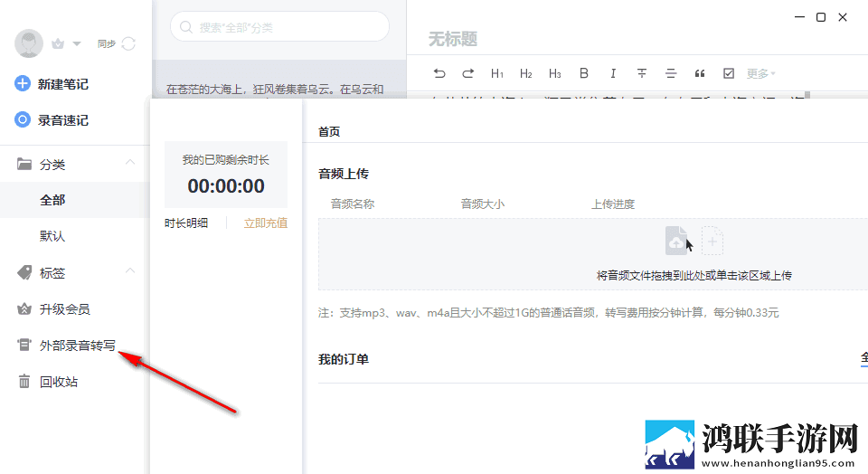Image resolution: width=868 pixels, height=474 pixels.
Task: Collapse the 标签 section chevron
Action: click(x=130, y=270)
